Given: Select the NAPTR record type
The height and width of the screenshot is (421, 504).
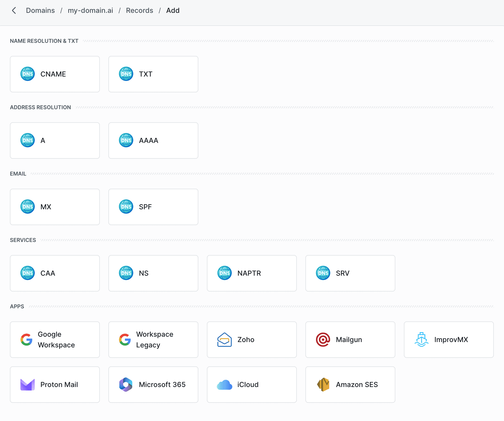Looking at the screenshot, I should (x=252, y=273).
